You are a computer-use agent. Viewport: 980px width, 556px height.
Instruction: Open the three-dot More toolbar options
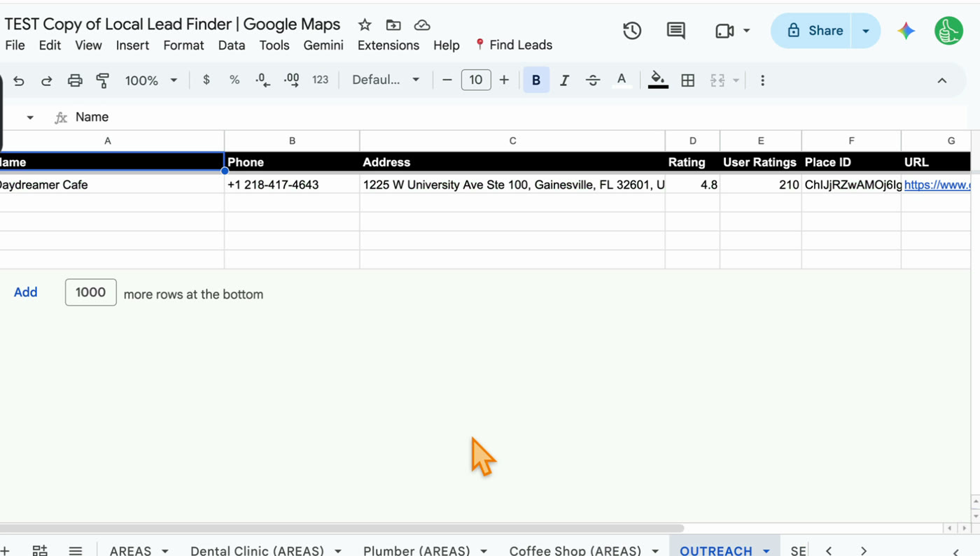coord(762,80)
